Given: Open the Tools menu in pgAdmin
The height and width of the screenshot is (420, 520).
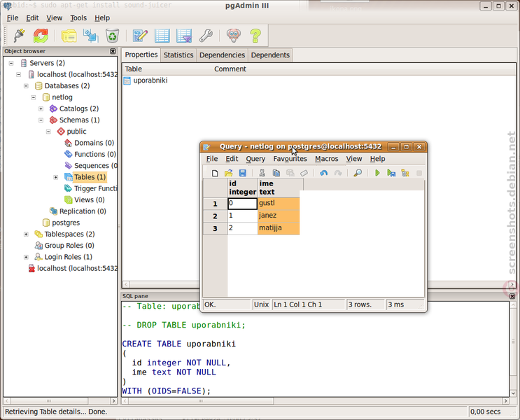Looking at the screenshot, I should [78, 18].
